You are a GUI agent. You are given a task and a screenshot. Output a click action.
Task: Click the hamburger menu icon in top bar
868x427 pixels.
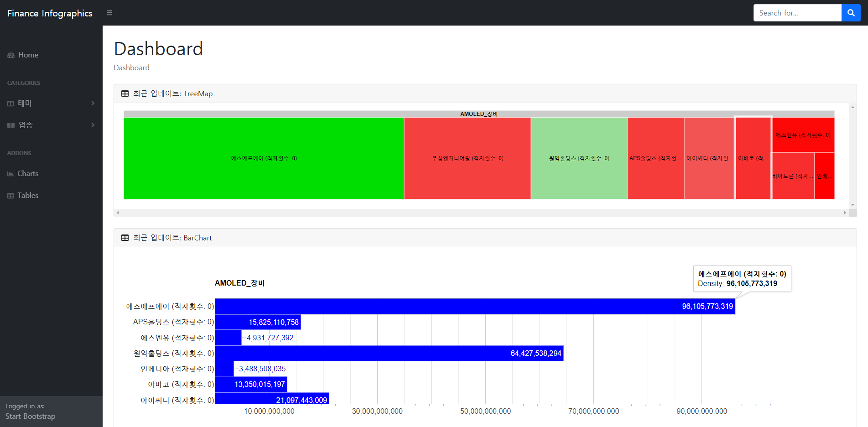tap(109, 13)
